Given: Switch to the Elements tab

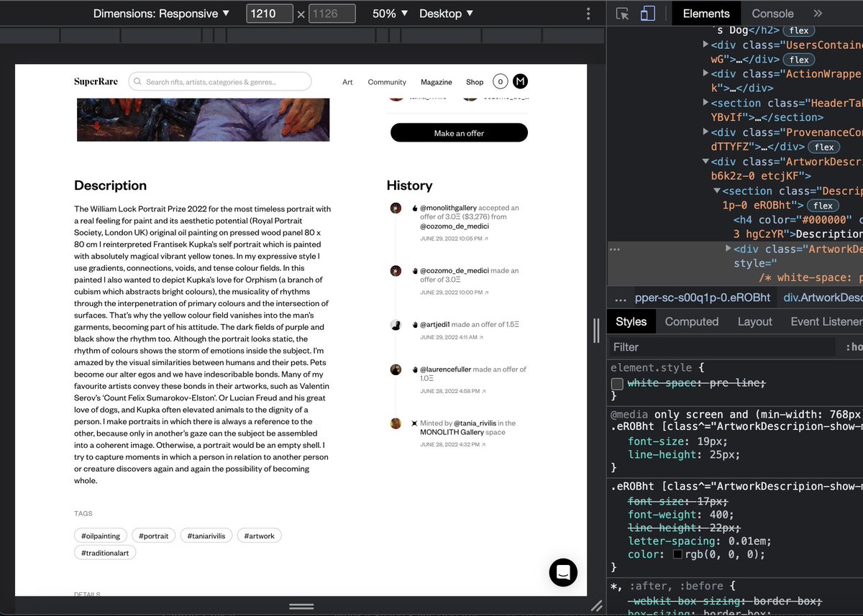Looking at the screenshot, I should coord(706,14).
